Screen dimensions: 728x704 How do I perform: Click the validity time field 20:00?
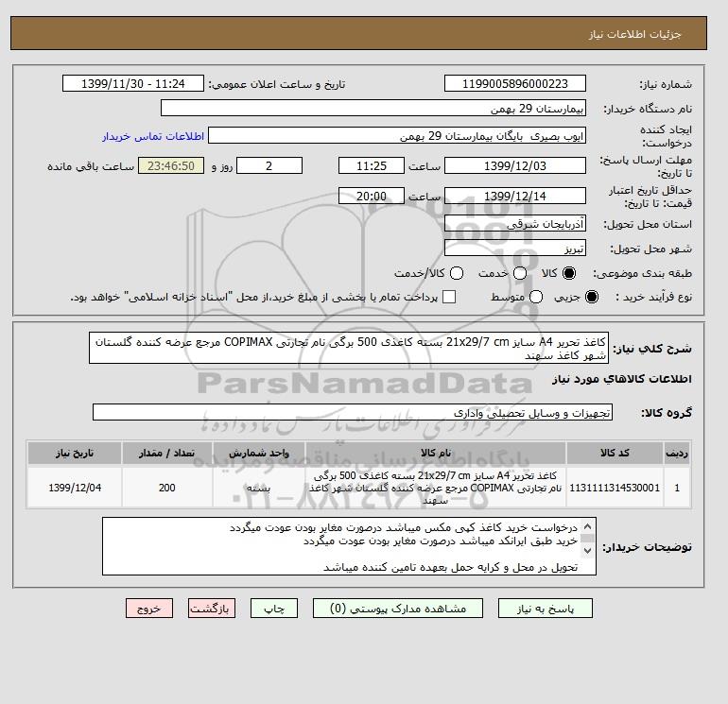click(x=372, y=196)
